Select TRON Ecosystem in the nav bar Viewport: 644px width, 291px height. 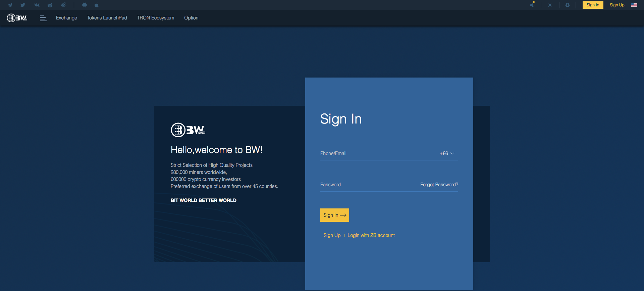(x=156, y=18)
